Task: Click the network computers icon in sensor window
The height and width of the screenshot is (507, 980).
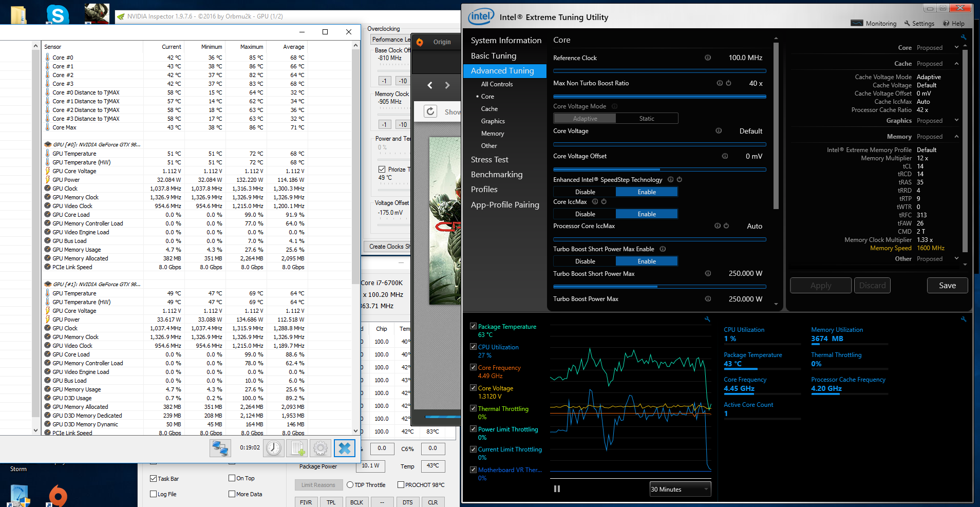Action: click(220, 448)
